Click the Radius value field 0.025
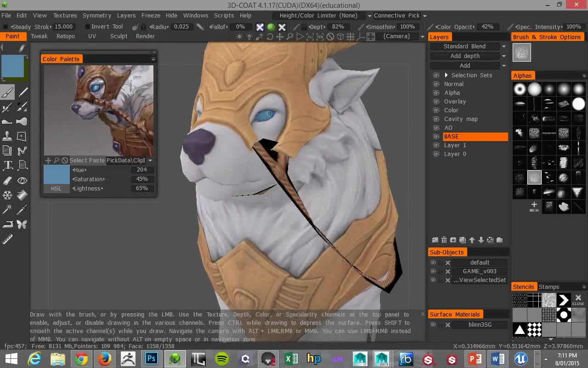The image size is (588, 368). pyautogui.click(x=181, y=27)
